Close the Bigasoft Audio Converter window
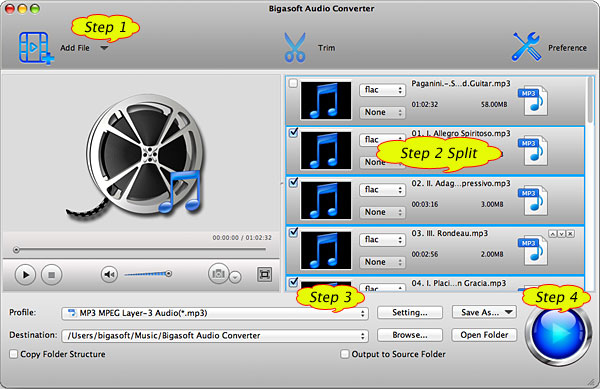600x389 pixels. tap(10, 9)
